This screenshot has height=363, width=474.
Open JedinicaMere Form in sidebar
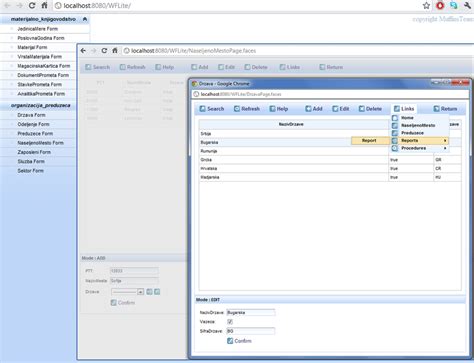coord(38,29)
